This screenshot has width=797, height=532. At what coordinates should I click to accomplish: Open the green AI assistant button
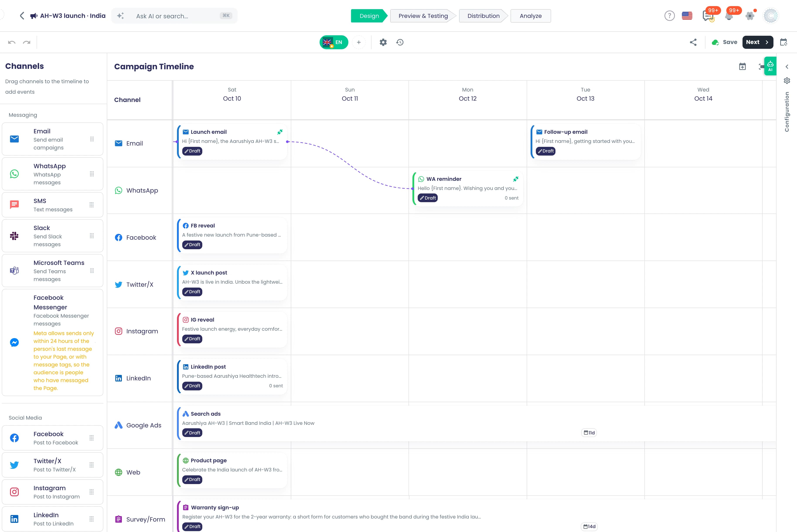point(770,66)
